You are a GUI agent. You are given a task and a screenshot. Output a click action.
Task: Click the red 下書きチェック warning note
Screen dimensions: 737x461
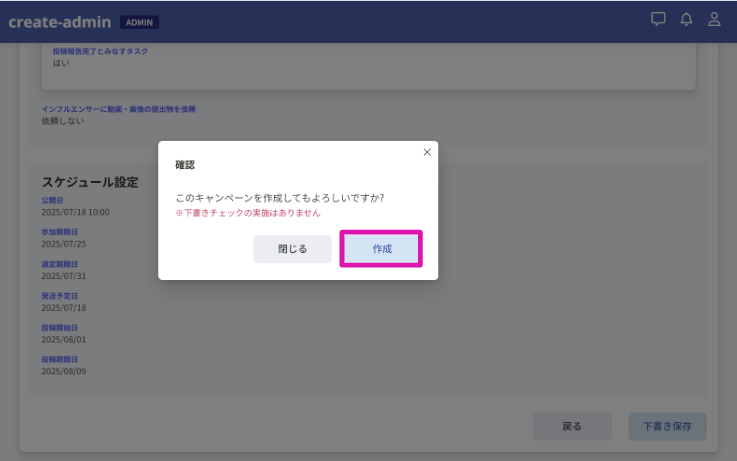[x=248, y=213]
